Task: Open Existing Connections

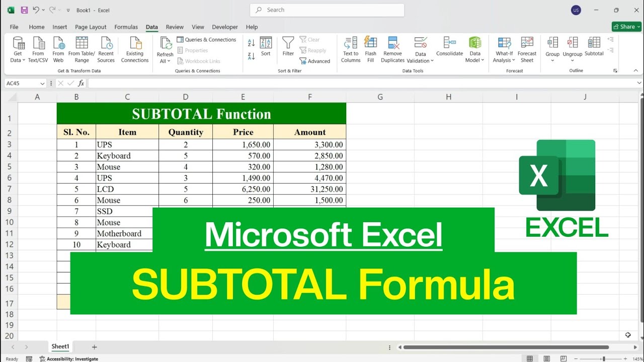Action: [135, 50]
